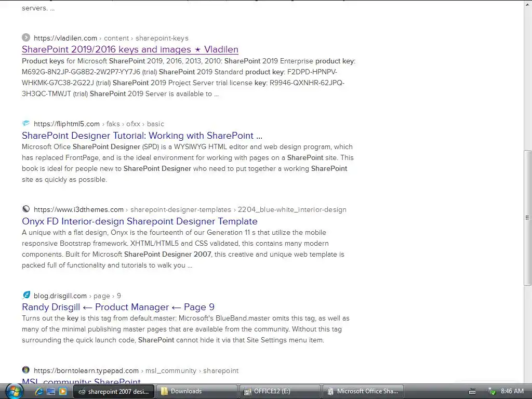
Task: Open 'Randy Drisgill ← Product Manager ← Page 9' result
Action: [x=118, y=307]
